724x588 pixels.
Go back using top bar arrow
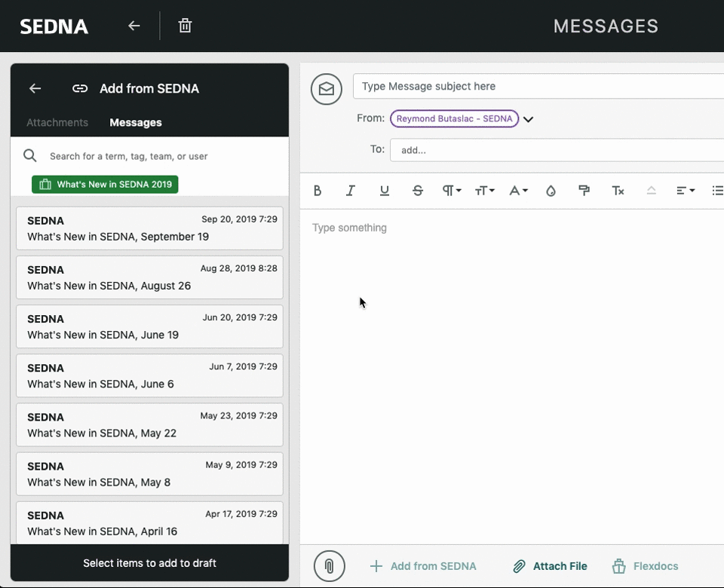coord(134,26)
